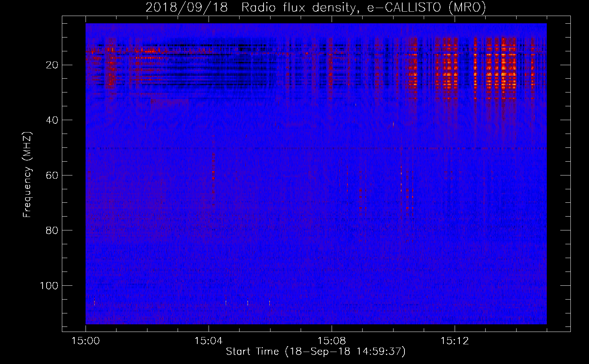Click the "60" frequency tick label
The width and height of the screenshot is (589, 364).
pyautogui.click(x=52, y=175)
